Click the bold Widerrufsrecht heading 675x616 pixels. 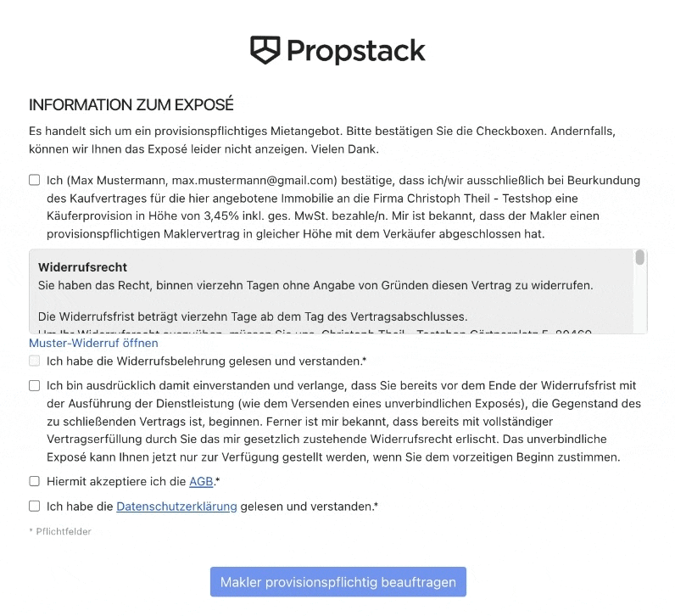(83, 267)
